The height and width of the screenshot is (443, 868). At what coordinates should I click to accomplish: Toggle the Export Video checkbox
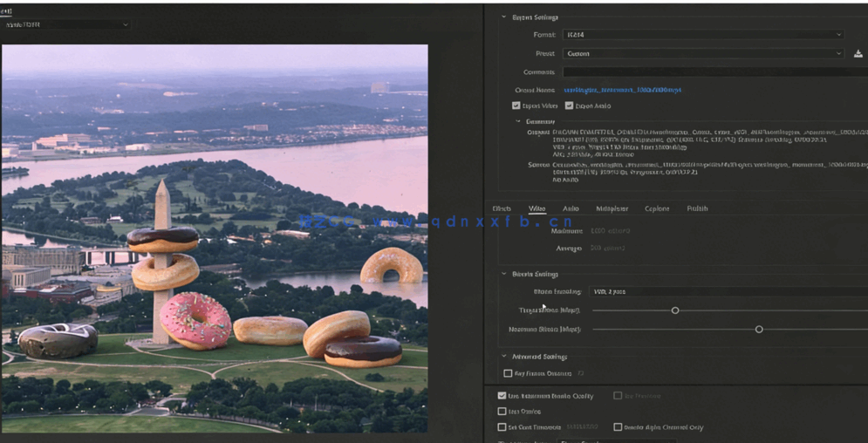click(x=516, y=106)
